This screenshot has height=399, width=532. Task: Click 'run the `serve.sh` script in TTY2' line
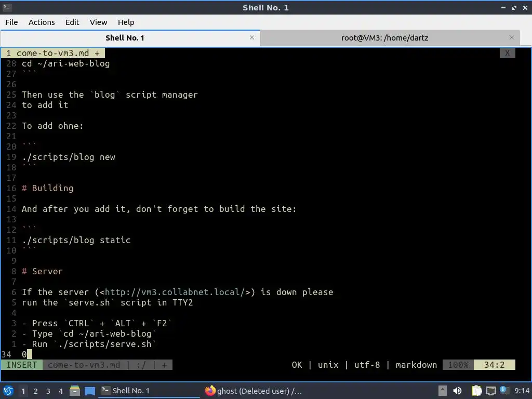[x=107, y=303]
